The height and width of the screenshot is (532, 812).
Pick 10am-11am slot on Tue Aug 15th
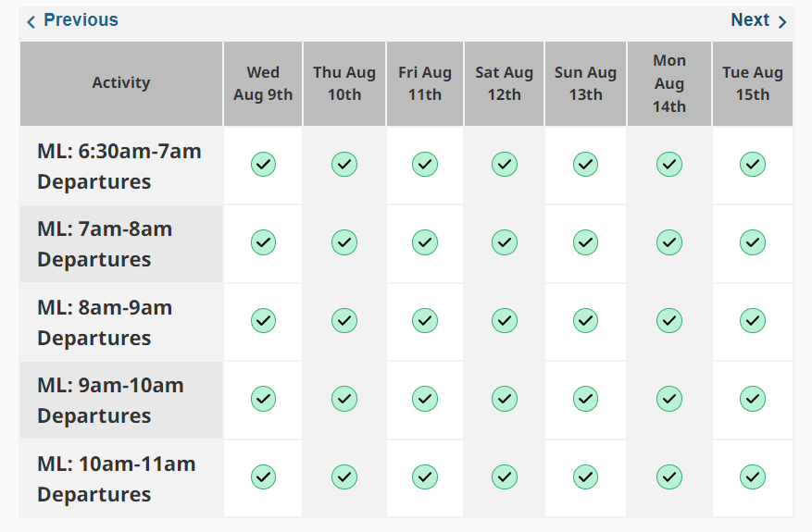coord(753,477)
